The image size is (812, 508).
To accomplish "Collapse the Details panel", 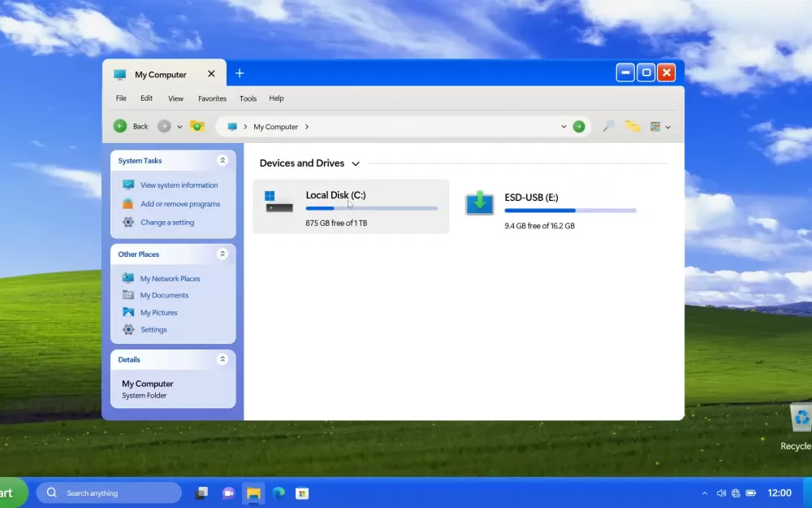I will [x=222, y=359].
